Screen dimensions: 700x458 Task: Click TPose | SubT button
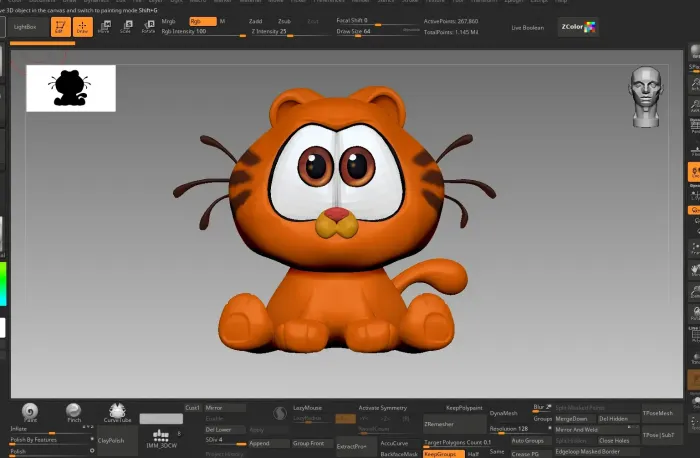point(662,435)
